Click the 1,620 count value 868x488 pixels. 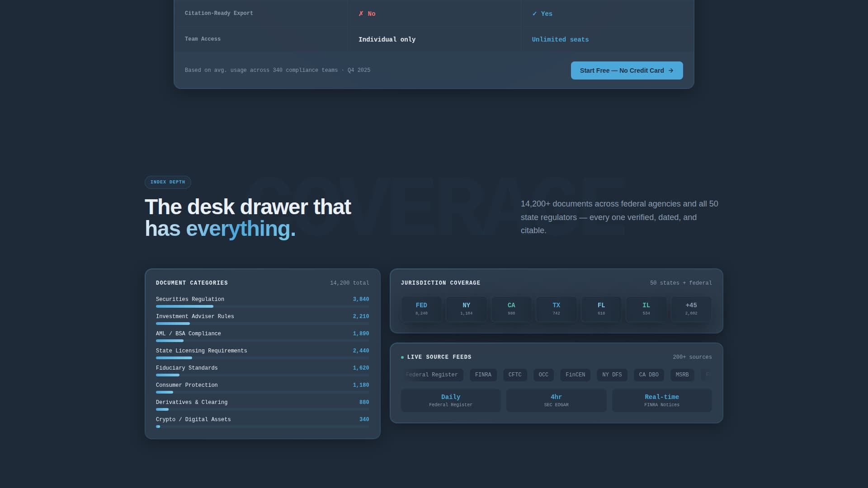click(361, 368)
